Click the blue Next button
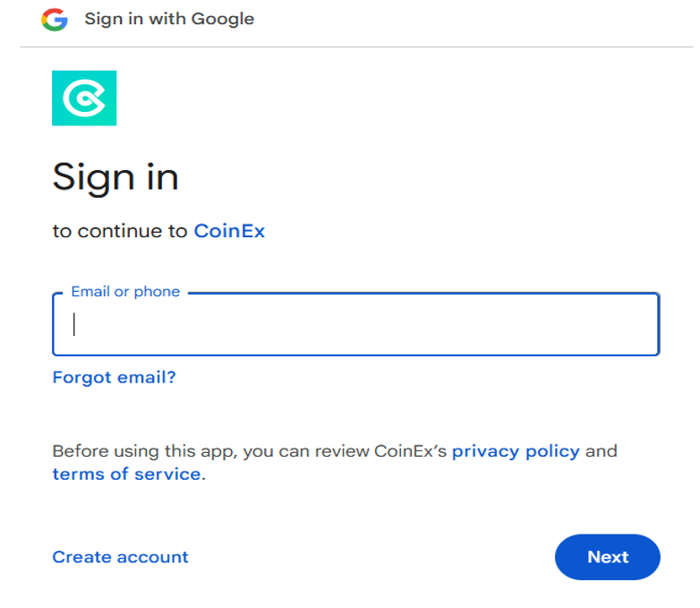 tap(607, 557)
